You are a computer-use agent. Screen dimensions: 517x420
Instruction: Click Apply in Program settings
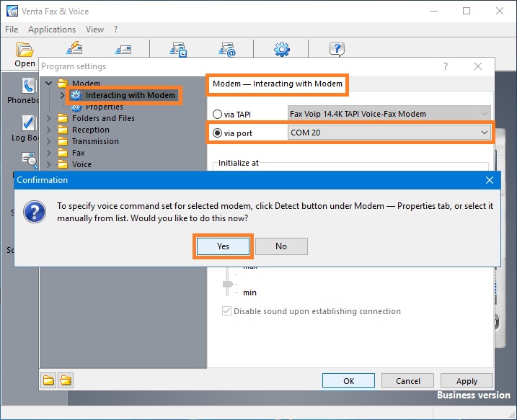coord(467,381)
